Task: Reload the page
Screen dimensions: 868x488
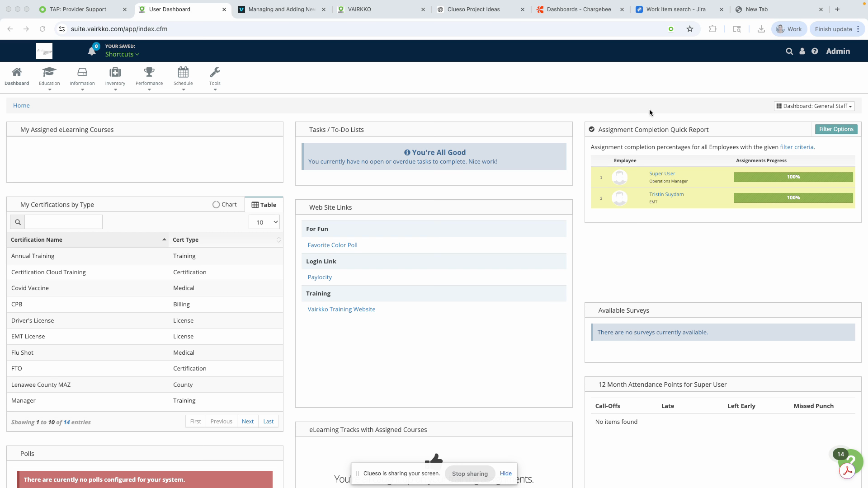Action: pyautogui.click(x=42, y=29)
